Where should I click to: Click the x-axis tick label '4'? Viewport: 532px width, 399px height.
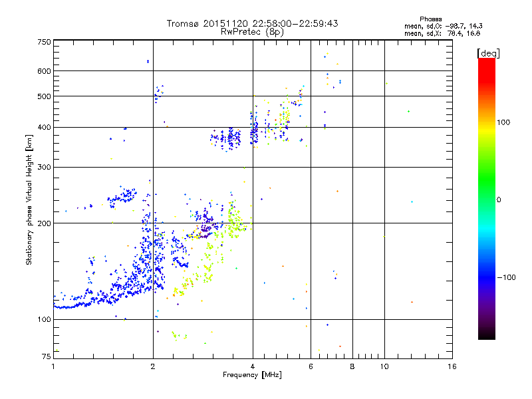pyautogui.click(x=253, y=366)
